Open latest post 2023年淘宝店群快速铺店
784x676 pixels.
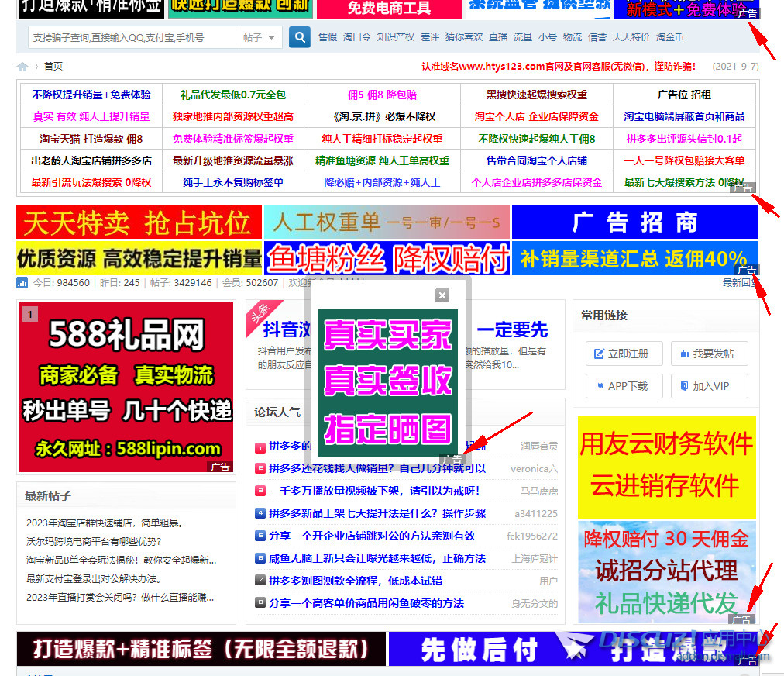click(105, 523)
